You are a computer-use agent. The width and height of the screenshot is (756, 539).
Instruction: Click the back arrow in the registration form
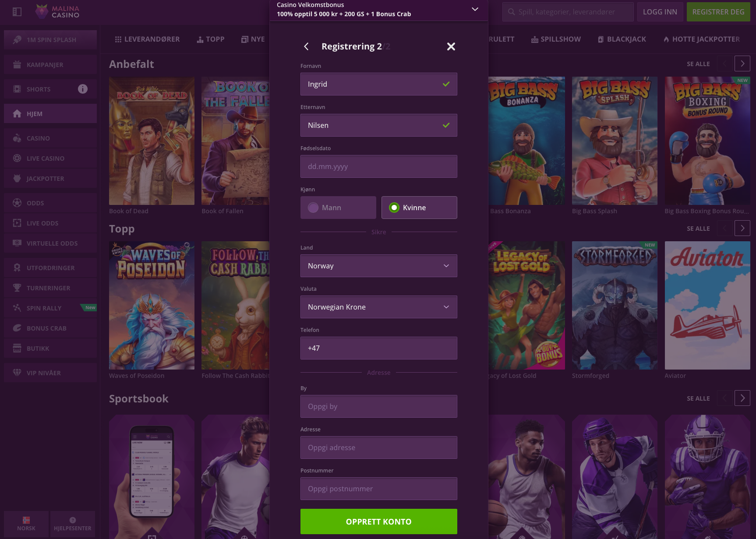click(306, 46)
